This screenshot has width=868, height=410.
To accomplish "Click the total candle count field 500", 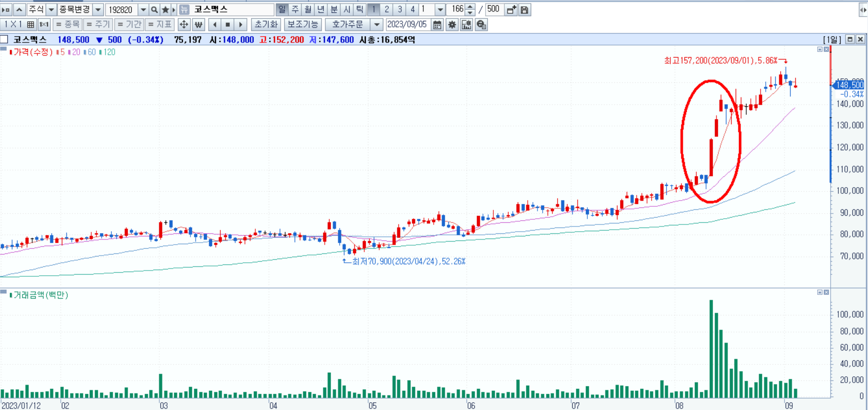I will [494, 10].
